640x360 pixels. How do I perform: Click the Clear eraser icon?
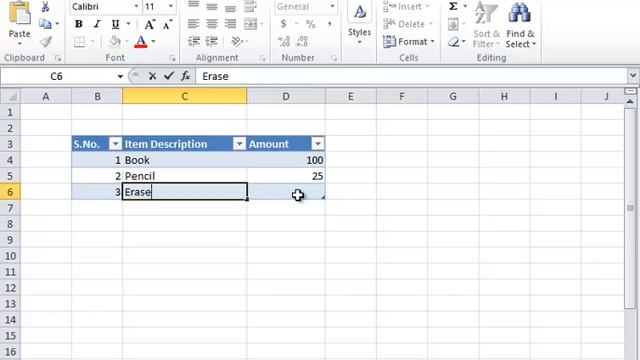(453, 42)
